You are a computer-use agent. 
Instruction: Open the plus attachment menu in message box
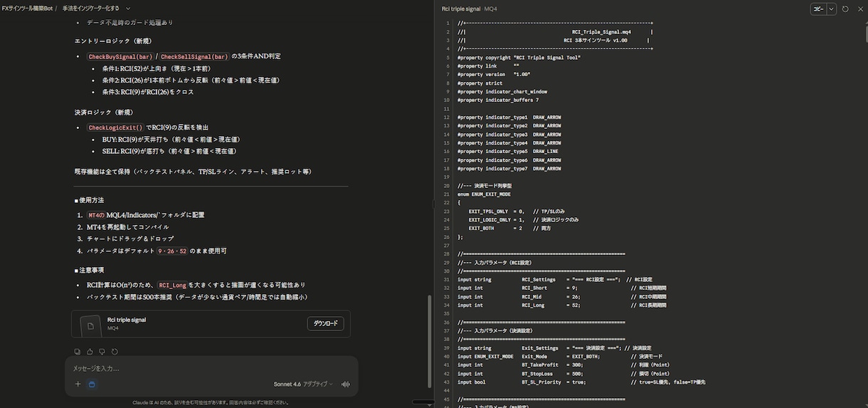(78, 384)
